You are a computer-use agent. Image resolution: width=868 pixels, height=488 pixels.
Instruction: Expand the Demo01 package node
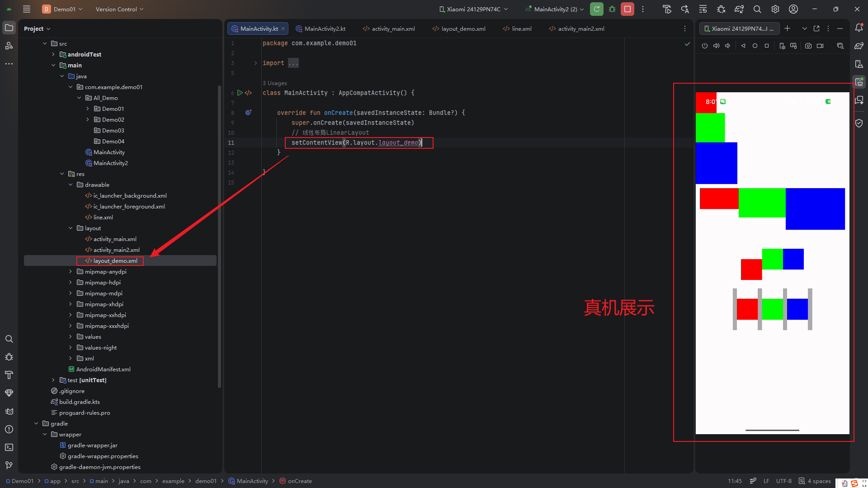[88, 109]
